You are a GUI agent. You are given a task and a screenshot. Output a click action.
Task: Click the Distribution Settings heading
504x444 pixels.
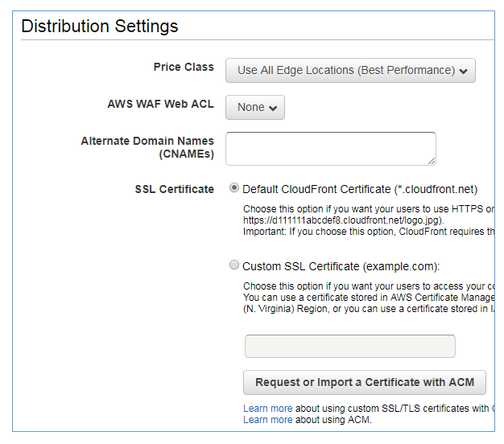point(100,26)
